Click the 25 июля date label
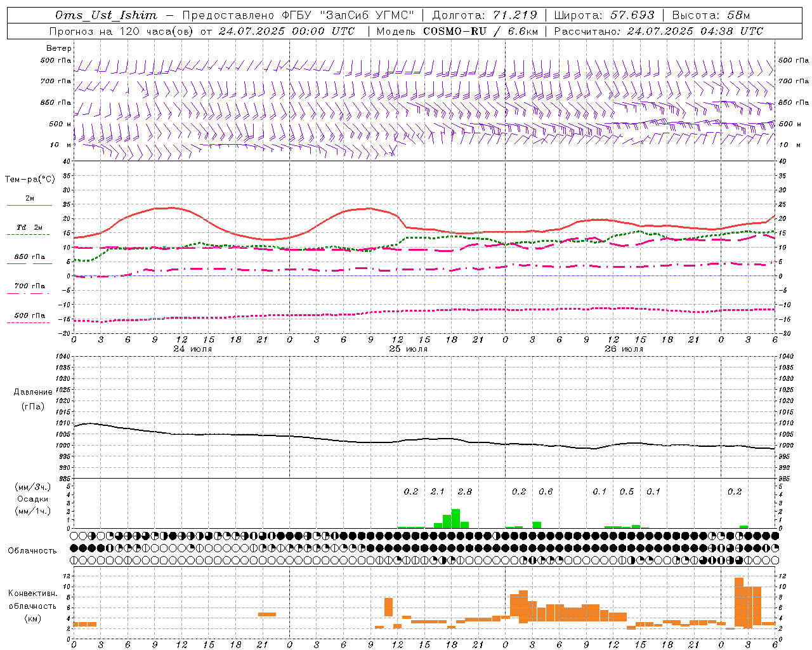 coord(409,349)
